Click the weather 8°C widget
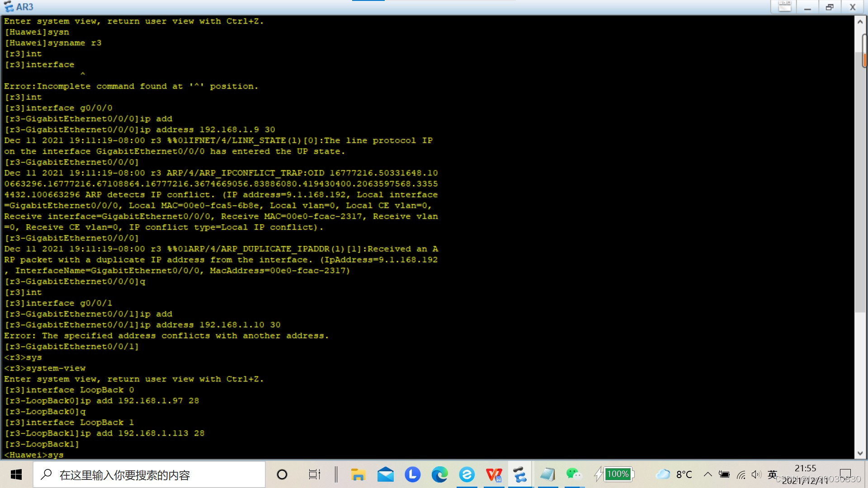 click(x=674, y=474)
